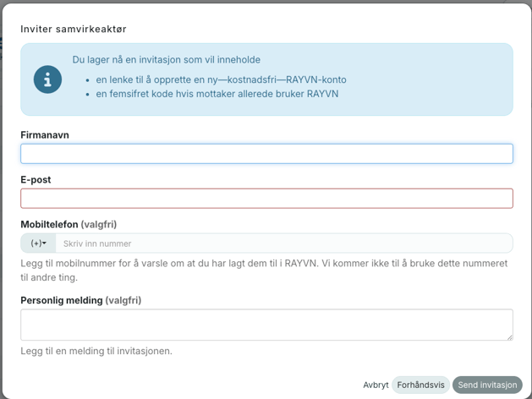Click inside the Personlig melding text area
Screen dimensions: 532x399
coord(266,325)
